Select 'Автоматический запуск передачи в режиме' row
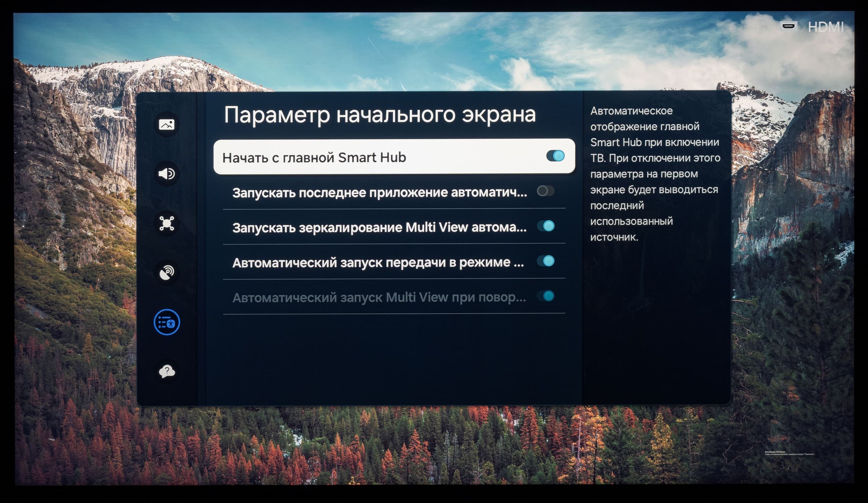Screen dimensions: 868x503 pyautogui.click(x=378, y=263)
